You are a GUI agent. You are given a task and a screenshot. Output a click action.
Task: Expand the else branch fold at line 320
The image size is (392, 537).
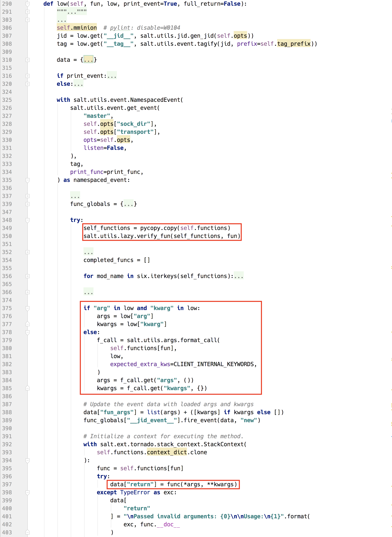(x=27, y=84)
